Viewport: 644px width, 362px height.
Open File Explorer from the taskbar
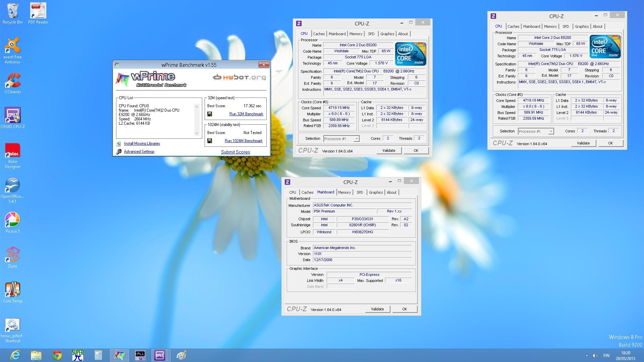36,355
